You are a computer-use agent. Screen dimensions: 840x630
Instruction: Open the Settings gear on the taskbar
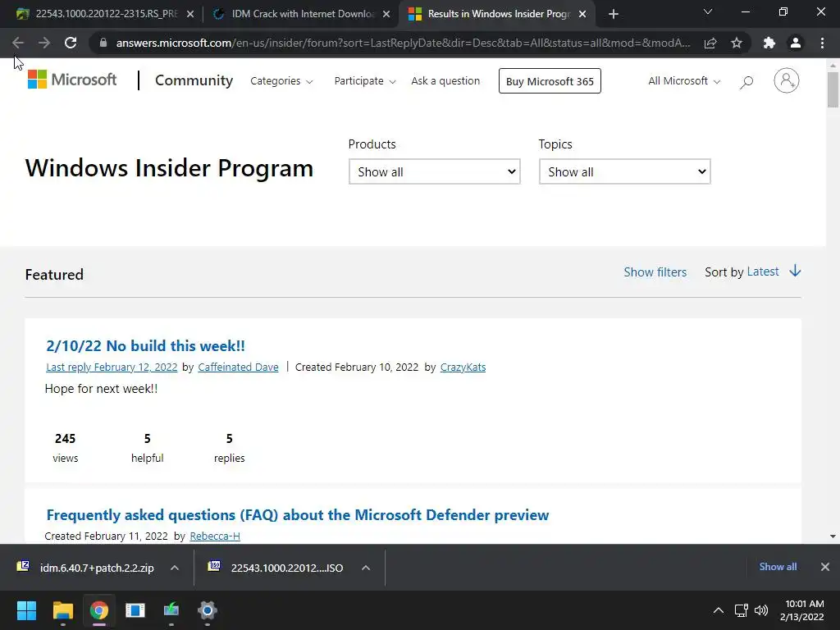208,610
